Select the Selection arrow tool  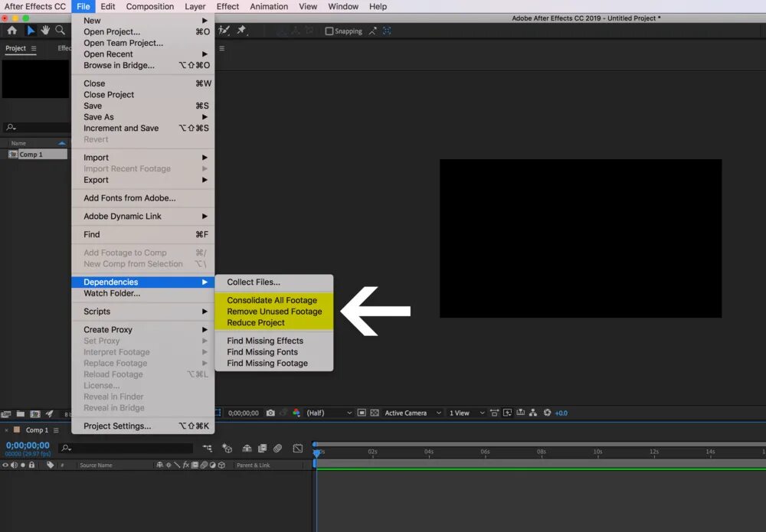tap(31, 31)
